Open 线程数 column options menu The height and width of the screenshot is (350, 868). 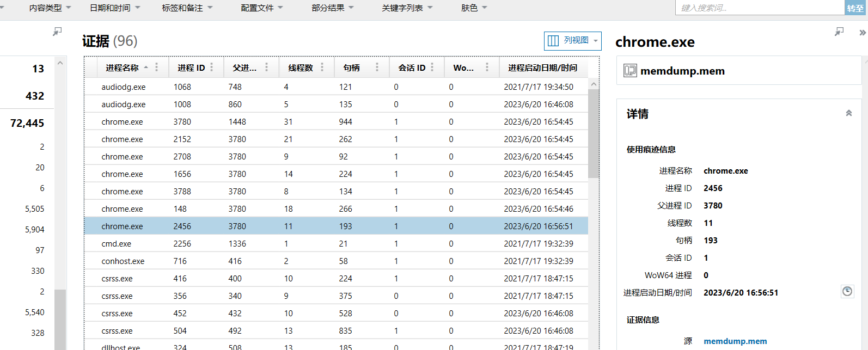(x=322, y=67)
